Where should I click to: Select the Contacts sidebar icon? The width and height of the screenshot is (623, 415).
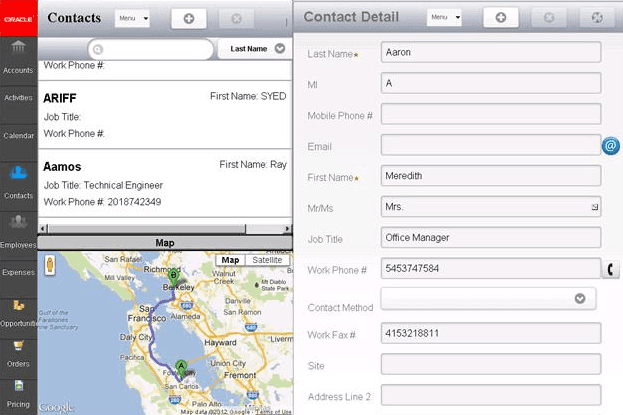(18, 173)
